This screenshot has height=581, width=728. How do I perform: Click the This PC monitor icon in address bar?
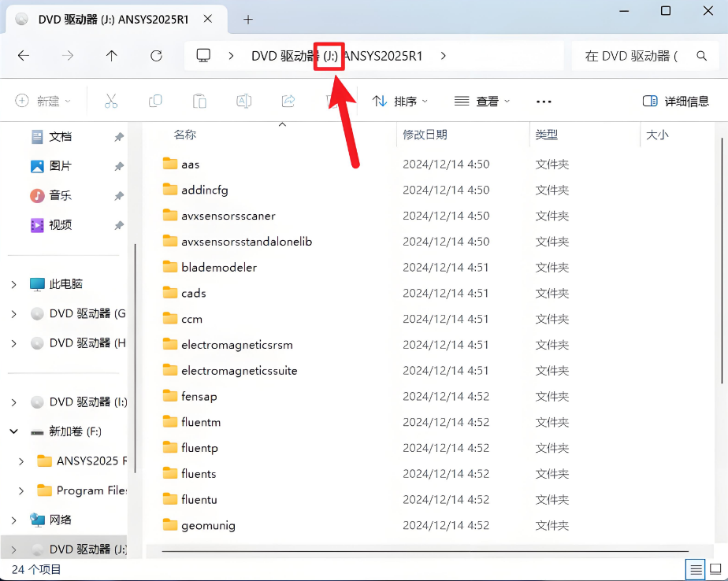click(203, 56)
